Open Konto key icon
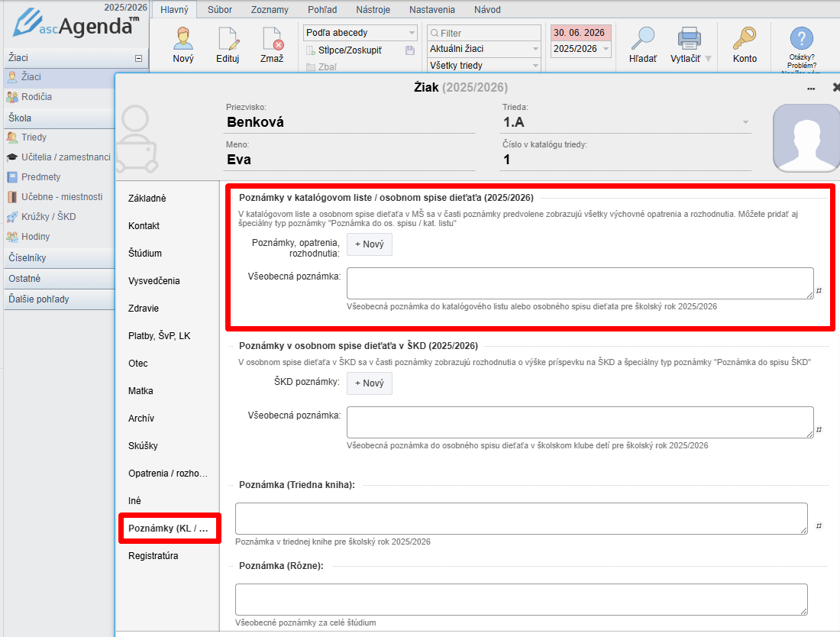This screenshot has height=637, width=840. pyautogui.click(x=745, y=39)
